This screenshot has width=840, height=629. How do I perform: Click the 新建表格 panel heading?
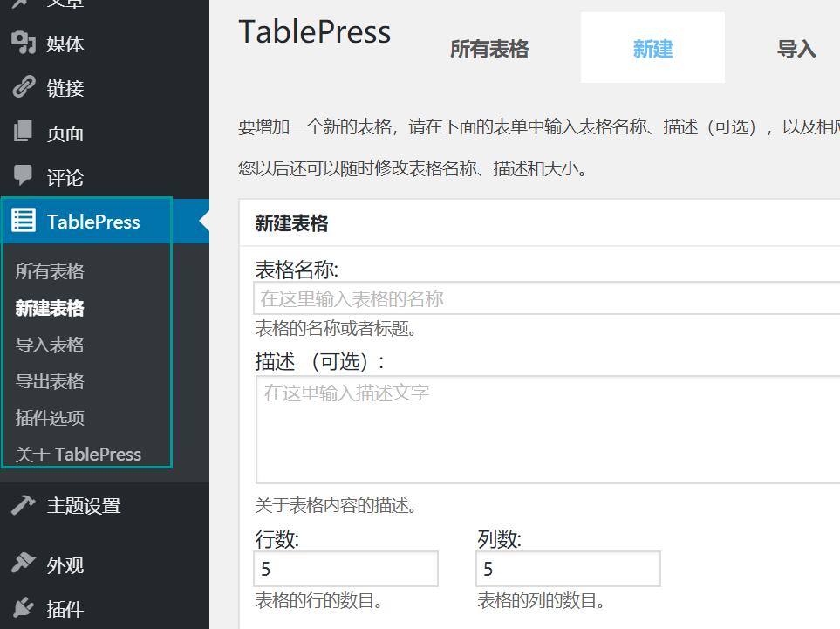click(x=291, y=222)
